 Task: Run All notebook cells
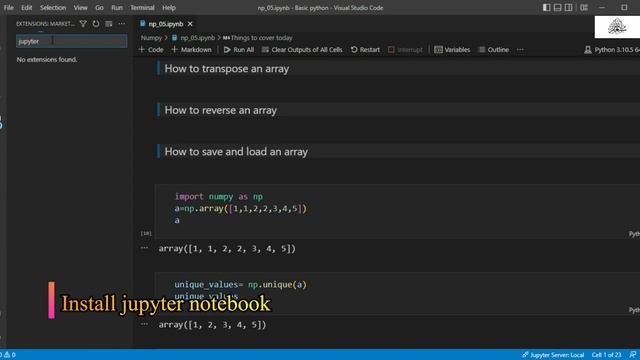(239, 50)
